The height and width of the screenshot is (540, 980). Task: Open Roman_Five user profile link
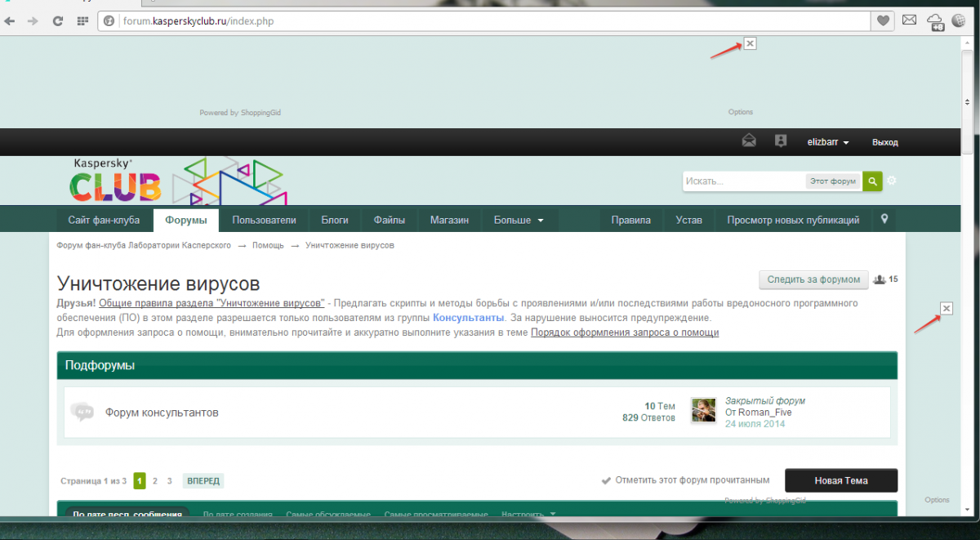pyautogui.click(x=764, y=413)
